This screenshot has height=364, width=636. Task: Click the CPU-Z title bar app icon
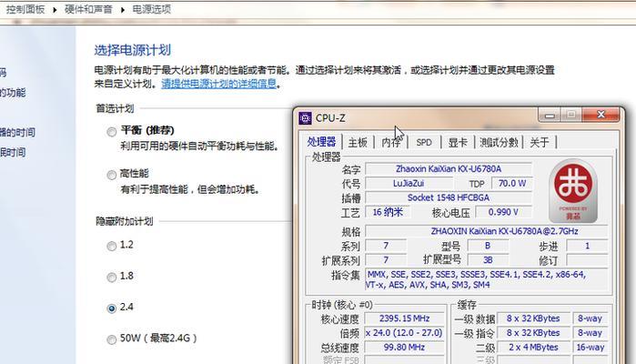(305, 118)
